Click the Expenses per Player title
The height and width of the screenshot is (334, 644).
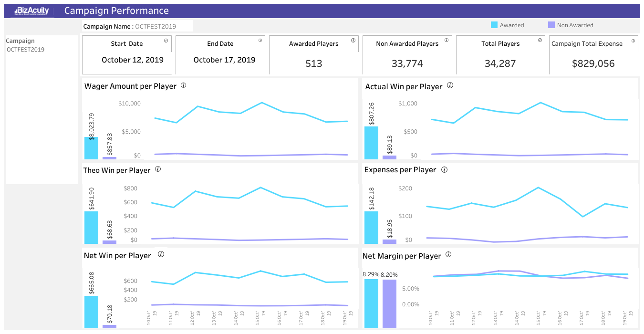tap(400, 170)
